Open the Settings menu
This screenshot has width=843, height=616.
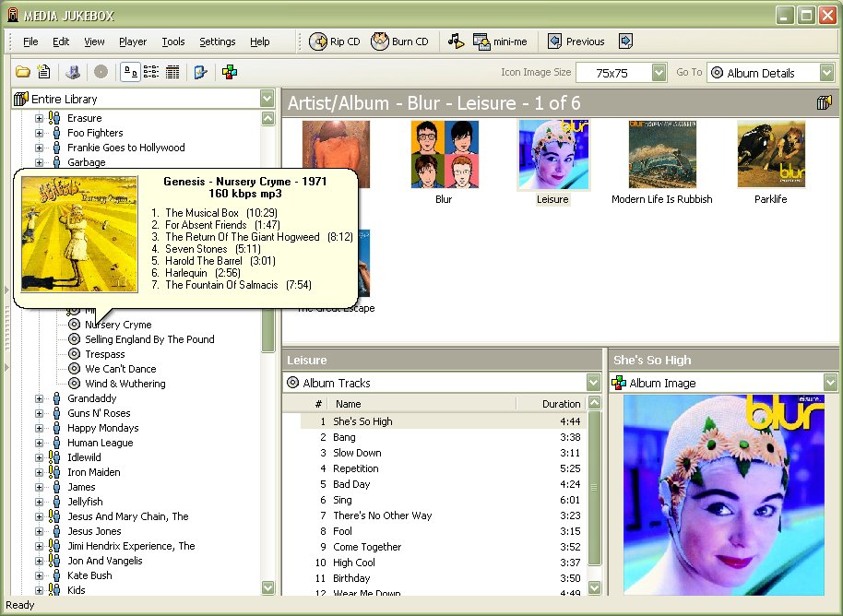217,41
